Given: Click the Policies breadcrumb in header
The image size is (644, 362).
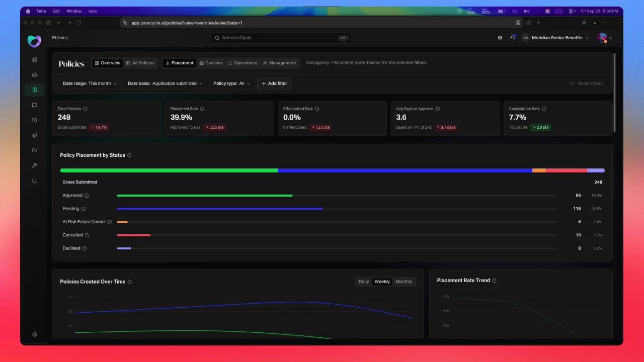Looking at the screenshot, I should (60, 38).
